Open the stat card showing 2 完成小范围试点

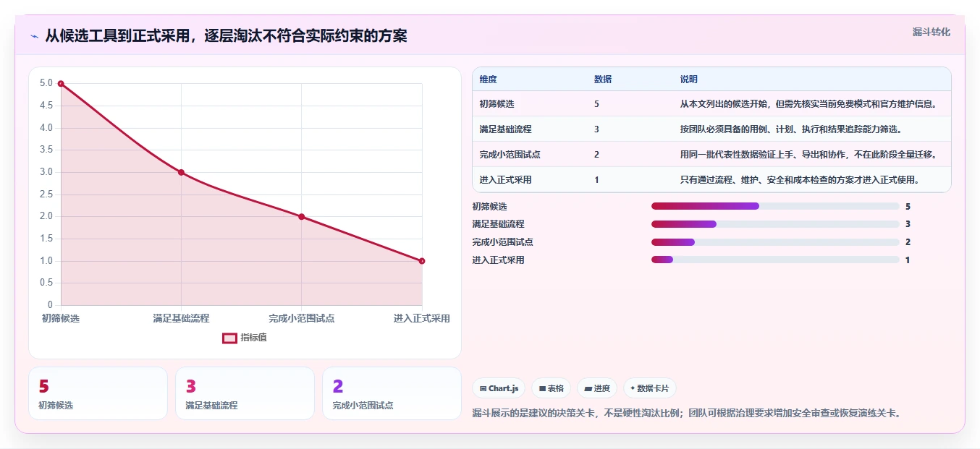click(392, 393)
